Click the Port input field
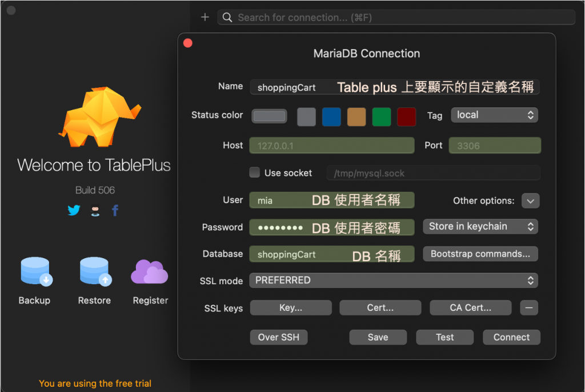The width and height of the screenshot is (585, 392). [495, 146]
